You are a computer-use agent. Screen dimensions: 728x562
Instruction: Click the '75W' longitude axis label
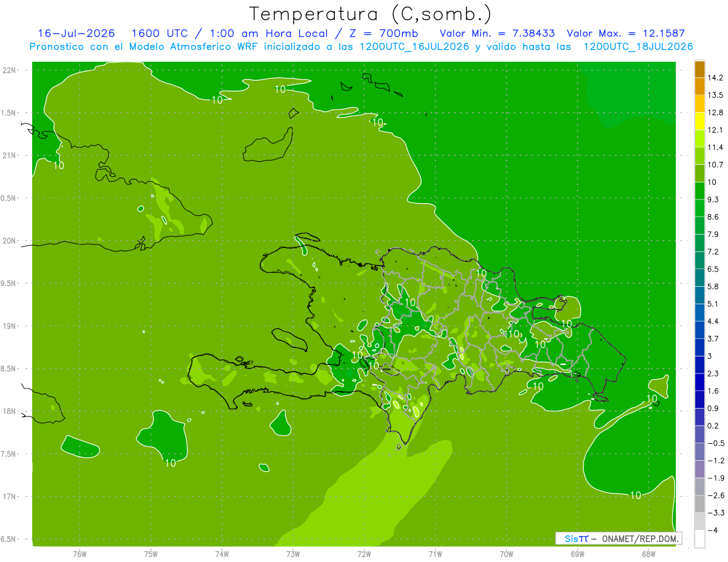pos(151,554)
